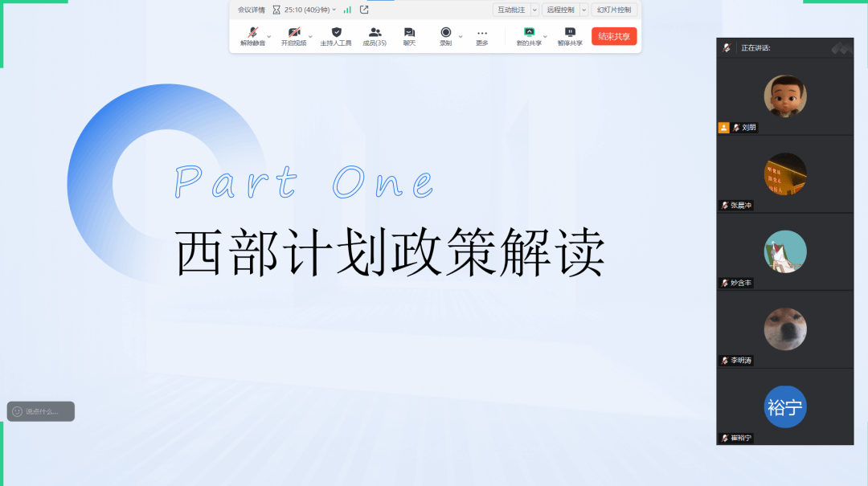The width and height of the screenshot is (868, 486).
Task: Start recording with the 录制 icon
Action: tap(445, 33)
